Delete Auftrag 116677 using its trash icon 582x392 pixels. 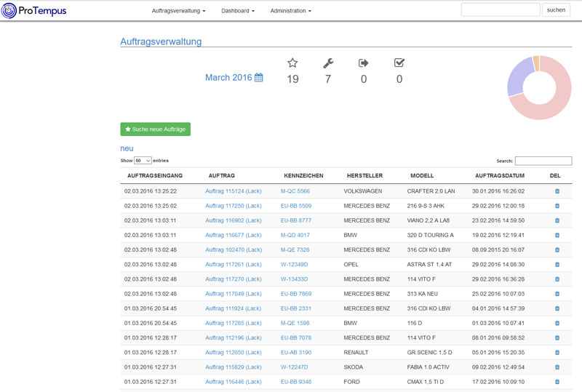click(x=557, y=235)
